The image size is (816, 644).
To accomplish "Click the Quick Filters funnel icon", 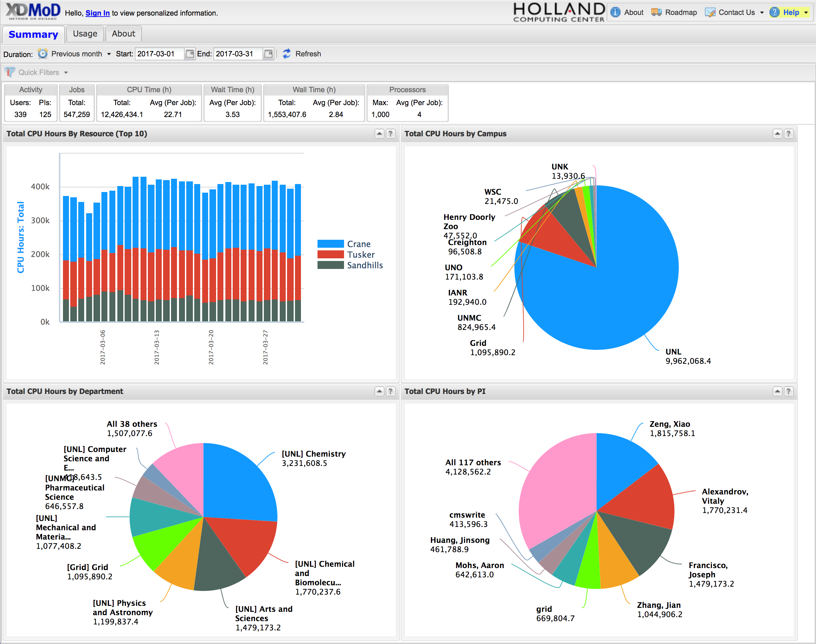I will pyautogui.click(x=10, y=72).
